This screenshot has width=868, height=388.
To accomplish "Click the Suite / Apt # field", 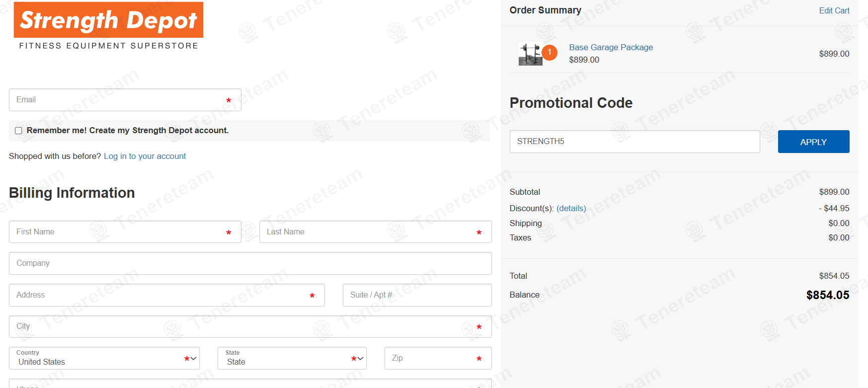I will pos(417,295).
